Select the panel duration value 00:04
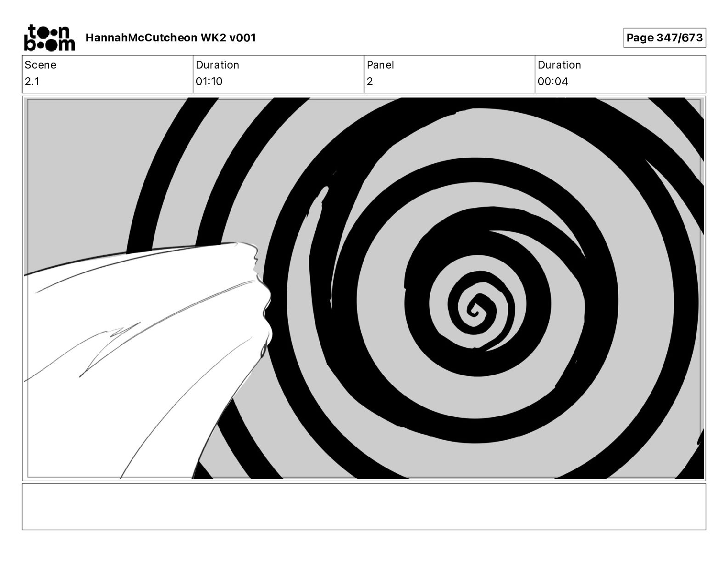The image size is (728, 563). [553, 81]
